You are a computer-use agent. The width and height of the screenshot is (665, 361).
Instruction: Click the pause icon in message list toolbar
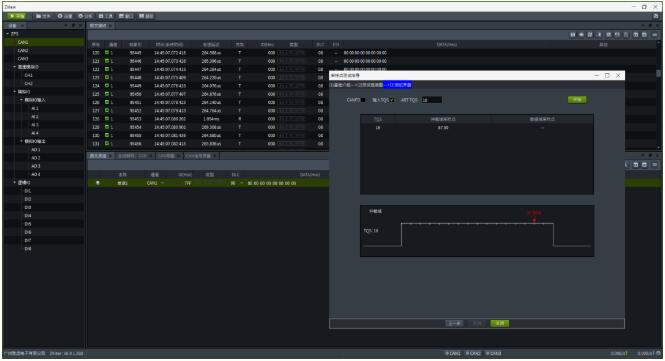tap(573, 35)
